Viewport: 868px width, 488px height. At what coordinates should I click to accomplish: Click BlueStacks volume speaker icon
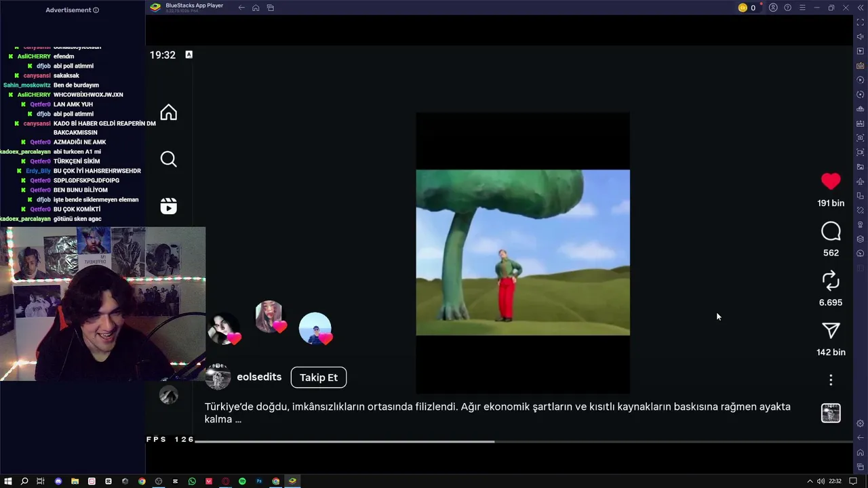[861, 37]
